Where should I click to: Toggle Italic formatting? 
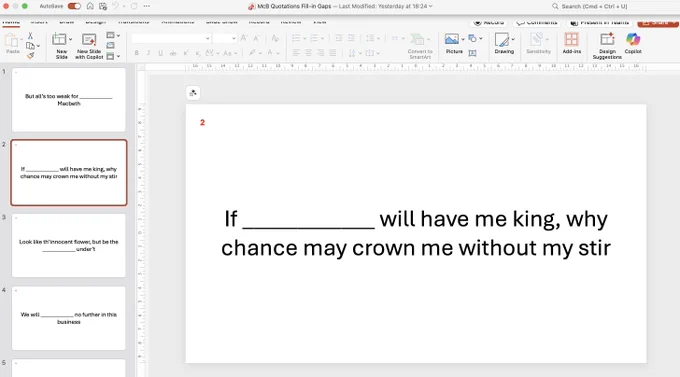pyautogui.click(x=148, y=53)
